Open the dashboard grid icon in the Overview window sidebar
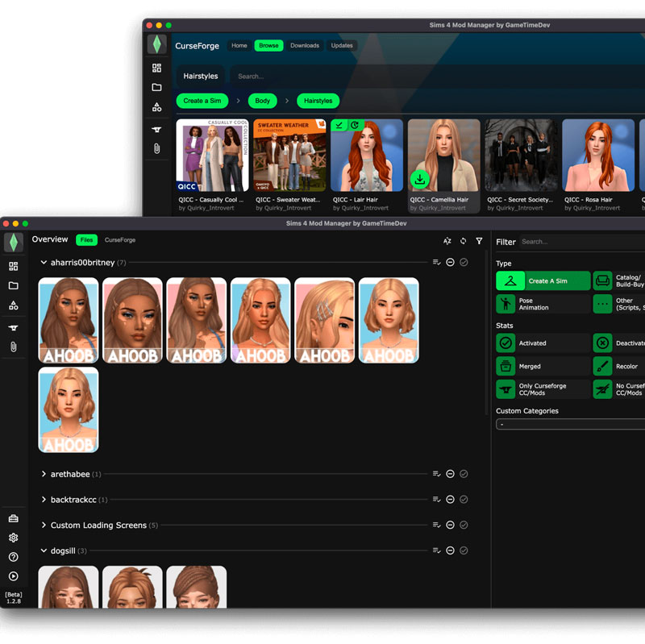The height and width of the screenshot is (644, 645). tap(13, 266)
